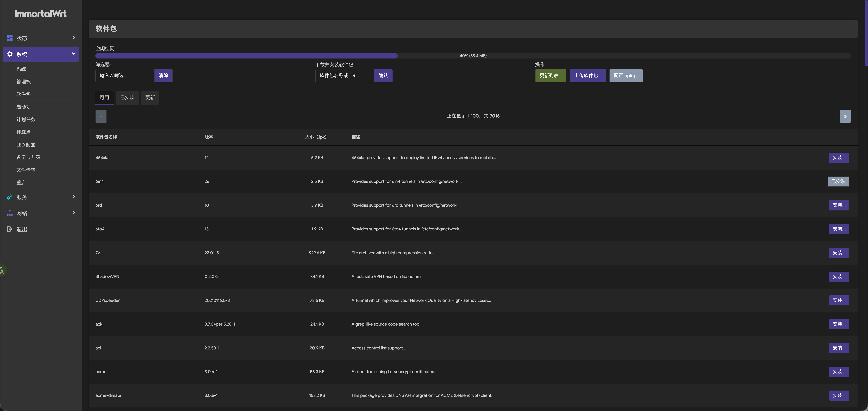
Task: Click the logout icon in sidebar
Action: 10,229
